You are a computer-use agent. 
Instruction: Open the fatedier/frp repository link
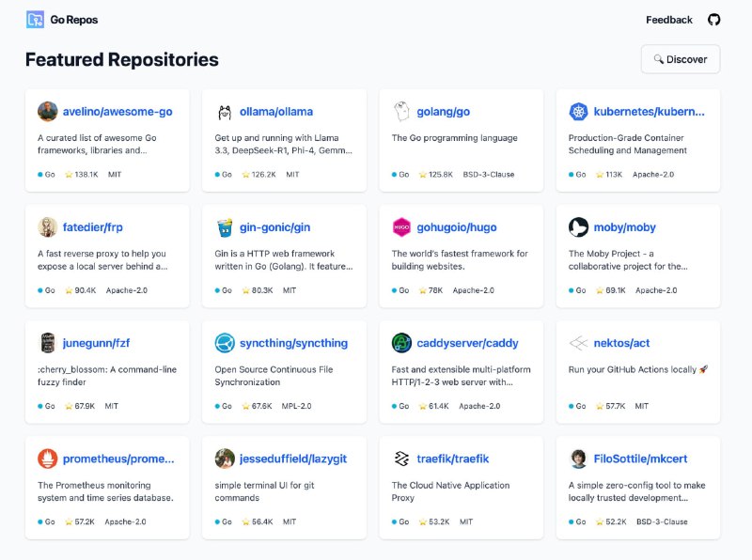(x=92, y=227)
